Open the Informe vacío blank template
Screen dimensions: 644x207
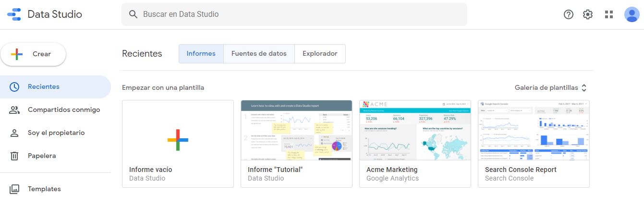pos(178,139)
